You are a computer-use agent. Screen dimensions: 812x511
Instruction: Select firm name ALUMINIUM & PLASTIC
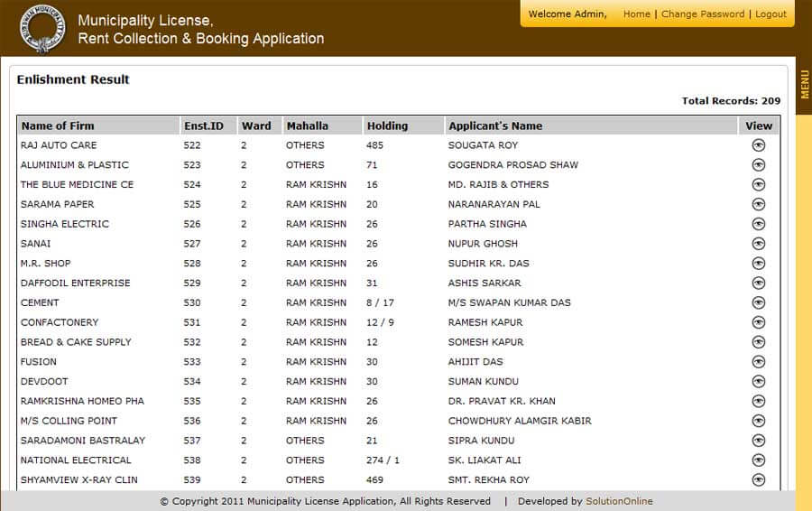(x=75, y=165)
